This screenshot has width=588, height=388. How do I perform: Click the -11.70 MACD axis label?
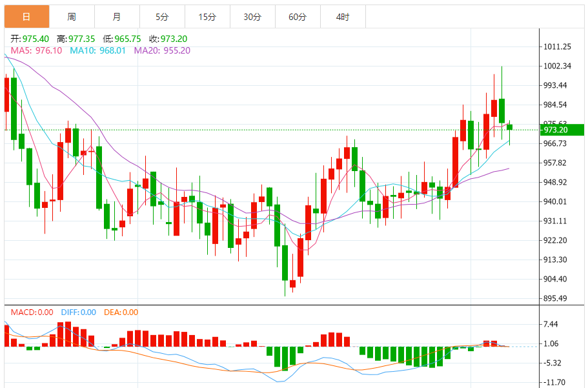click(x=554, y=383)
